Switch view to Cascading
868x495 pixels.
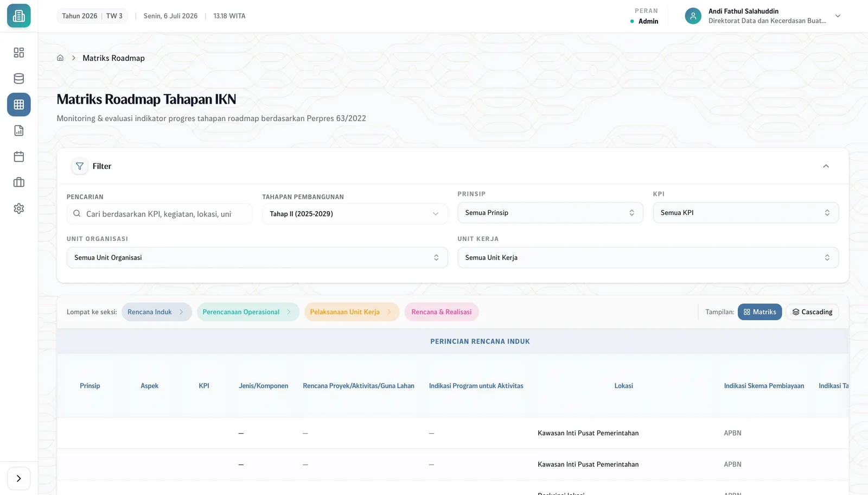tap(812, 312)
